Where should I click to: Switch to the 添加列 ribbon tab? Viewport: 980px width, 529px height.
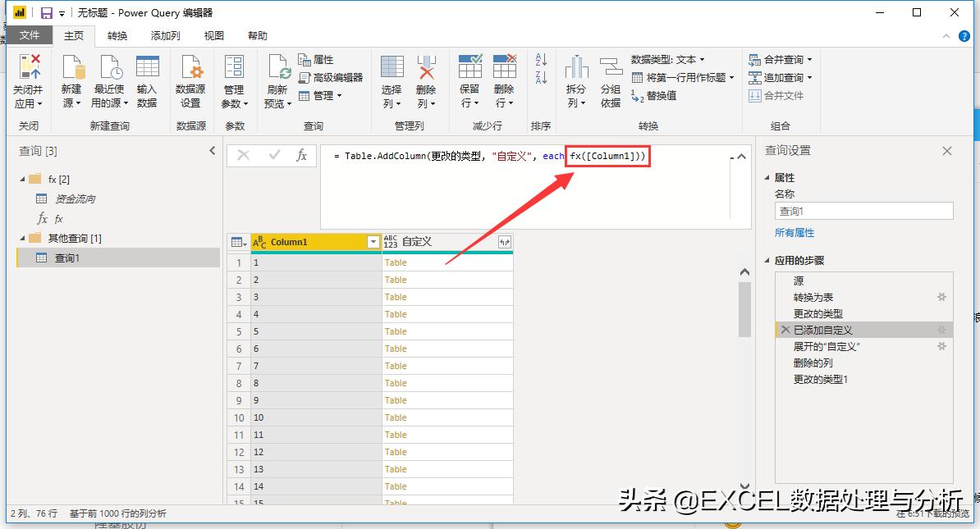click(x=166, y=35)
